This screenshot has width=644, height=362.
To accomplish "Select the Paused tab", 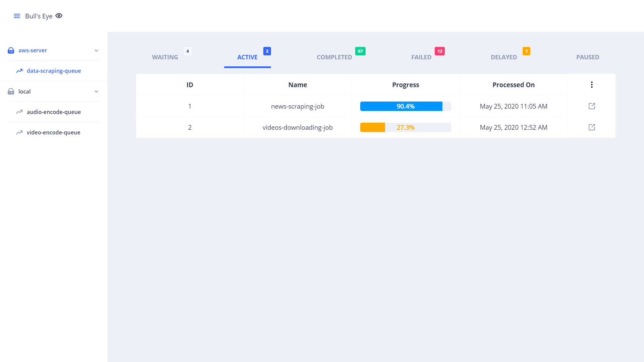I will coord(588,57).
